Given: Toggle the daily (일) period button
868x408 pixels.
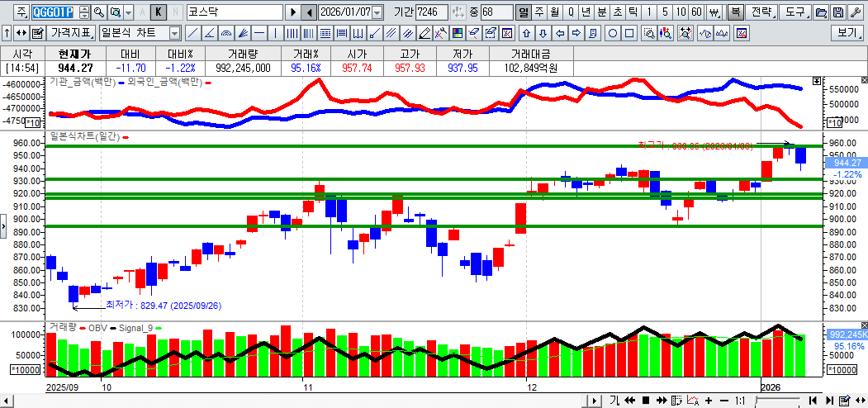Looking at the screenshot, I should [x=523, y=12].
